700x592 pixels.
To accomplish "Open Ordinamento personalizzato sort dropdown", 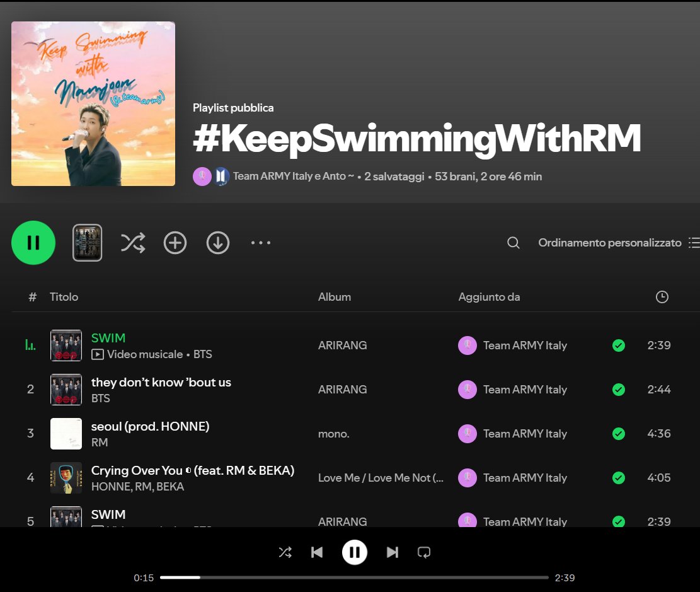I will click(x=609, y=243).
